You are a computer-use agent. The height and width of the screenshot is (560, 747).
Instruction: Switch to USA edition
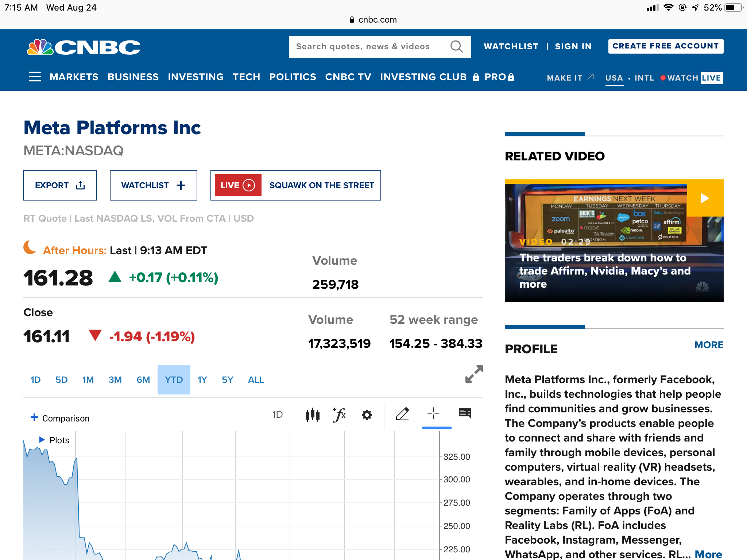614,78
